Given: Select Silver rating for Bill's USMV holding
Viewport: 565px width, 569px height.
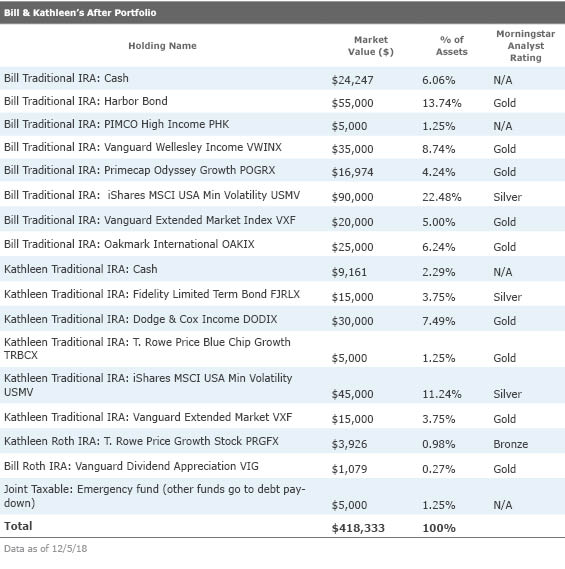Looking at the screenshot, I should point(507,197).
